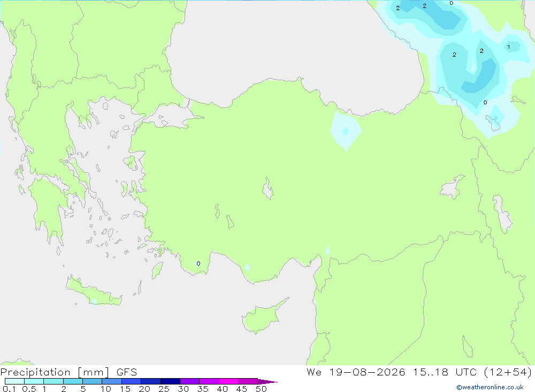Select the 5–10 mm legend swatch
The width and height of the screenshot is (535, 392).
[x=93, y=381]
